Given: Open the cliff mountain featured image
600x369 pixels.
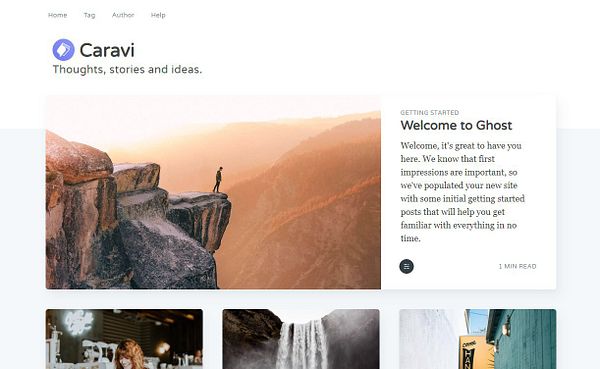Looking at the screenshot, I should tap(213, 192).
